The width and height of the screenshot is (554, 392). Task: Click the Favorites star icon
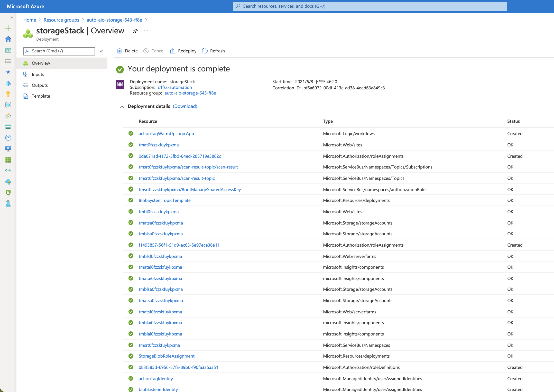[8, 72]
